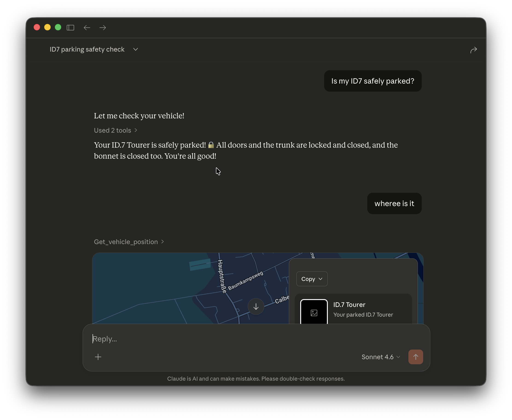
Task: Go back with the left arrow
Action: click(87, 28)
